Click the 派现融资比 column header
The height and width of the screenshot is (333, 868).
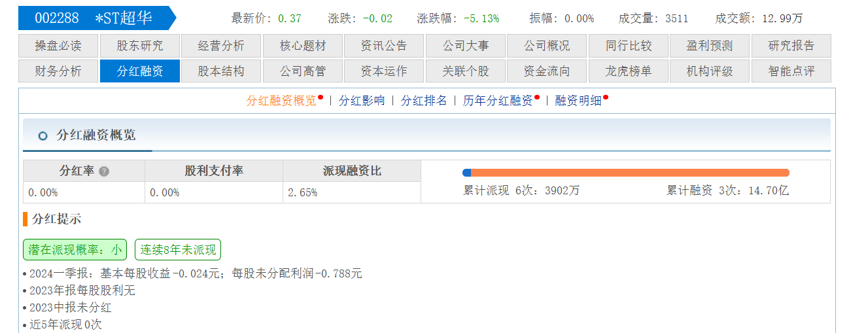click(x=352, y=171)
